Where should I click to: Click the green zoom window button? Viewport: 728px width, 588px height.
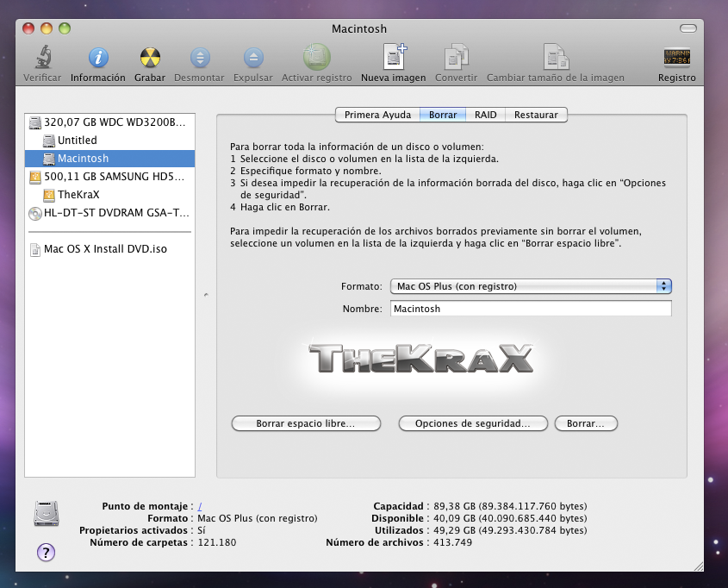(x=65, y=28)
